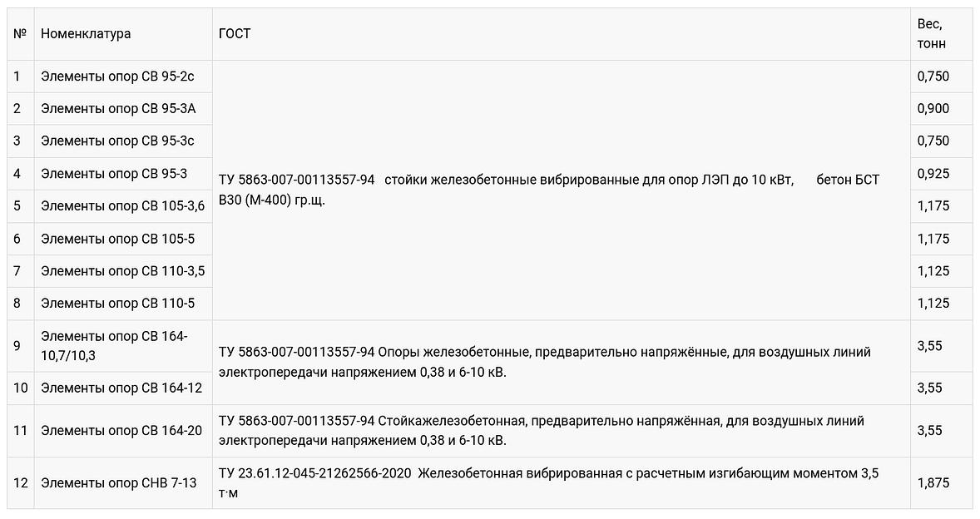This screenshot has width=980, height=519.
Task: Click the Элементы опор СВ 110-5 cell
Action: pyautogui.click(x=117, y=304)
